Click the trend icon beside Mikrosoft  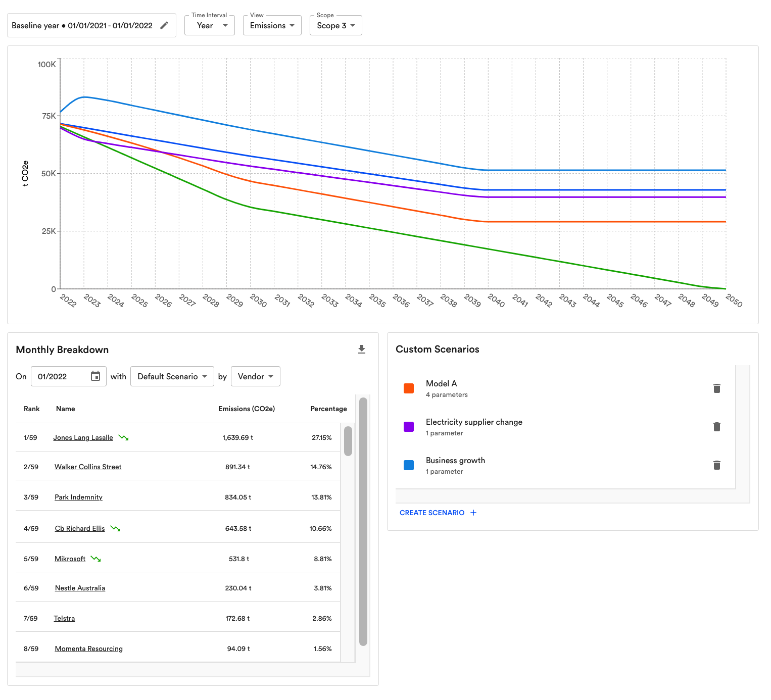(x=96, y=559)
